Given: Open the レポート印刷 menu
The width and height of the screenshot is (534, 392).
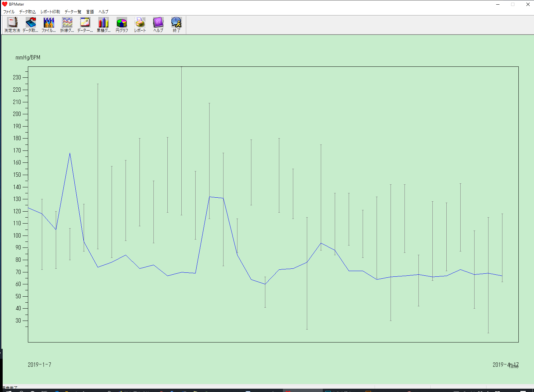Looking at the screenshot, I should 50,12.
